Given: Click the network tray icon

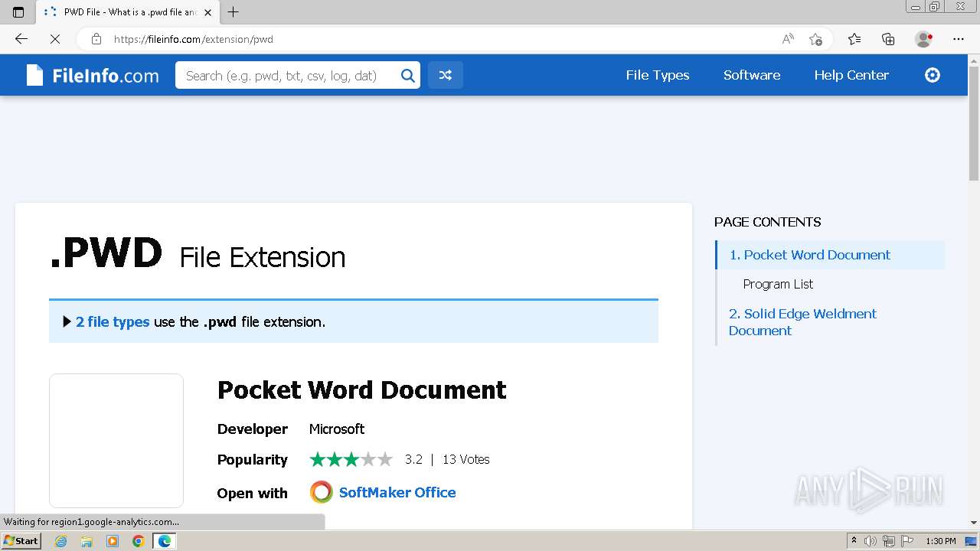Looking at the screenshot, I should 889,541.
